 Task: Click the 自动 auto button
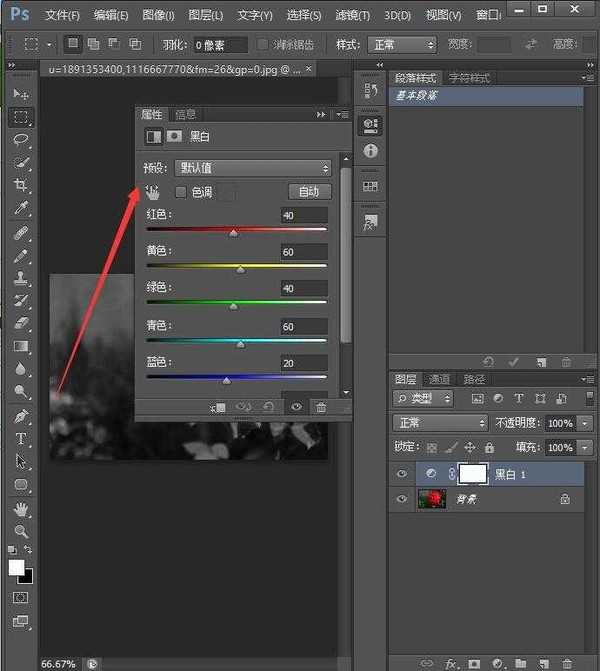click(x=309, y=192)
